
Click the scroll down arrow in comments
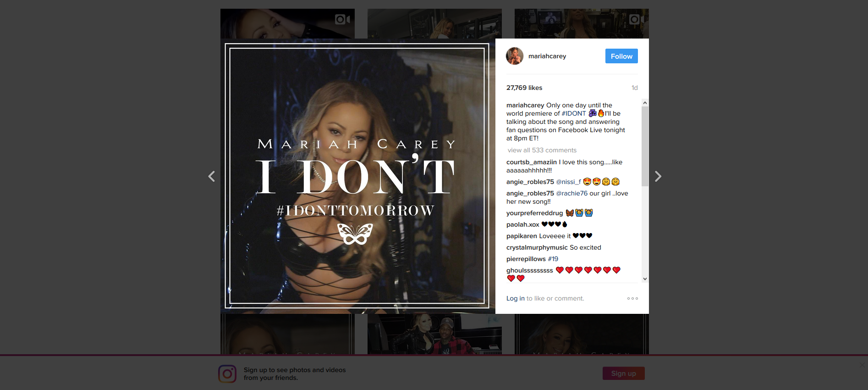pos(645,279)
